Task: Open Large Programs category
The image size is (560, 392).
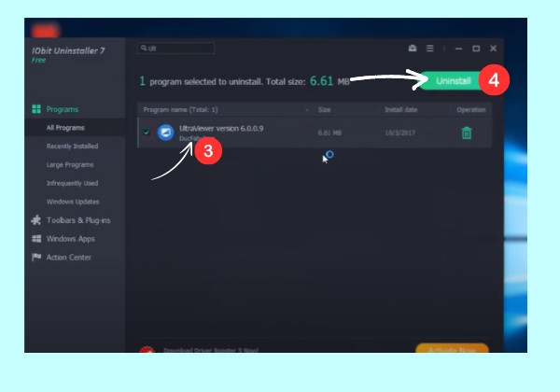Action: click(70, 164)
